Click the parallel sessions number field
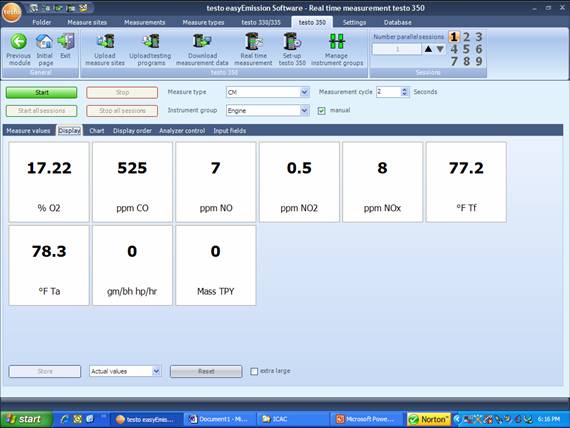The width and height of the screenshot is (570, 428). (x=397, y=49)
